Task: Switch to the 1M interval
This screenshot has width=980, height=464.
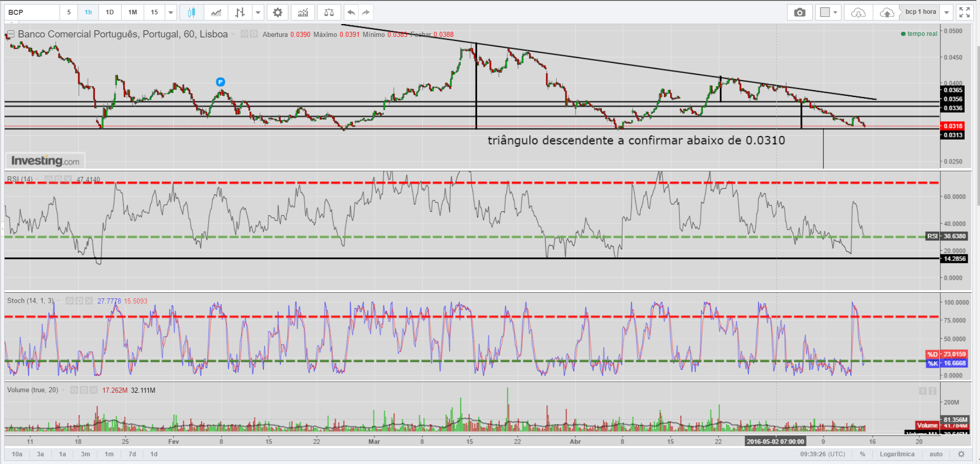Action: [x=133, y=12]
